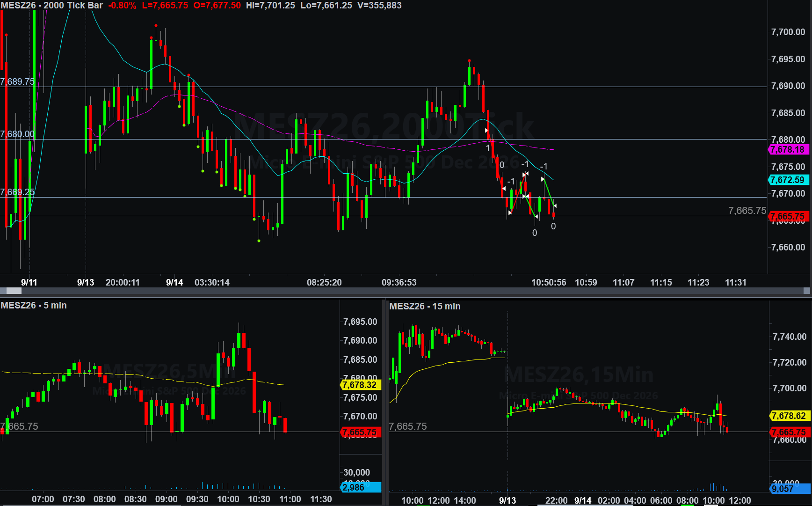812x506 pixels.
Task: Click the 11:31 time label on tick chart
Action: 736,283
